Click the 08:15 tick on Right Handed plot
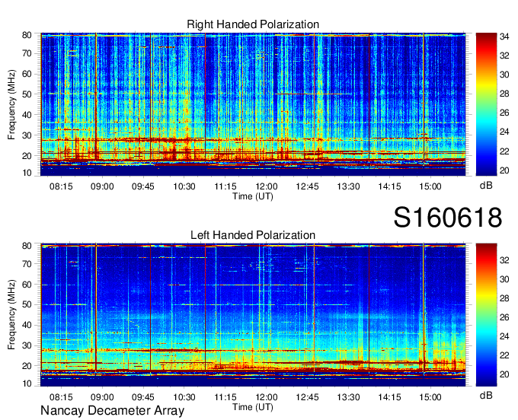The height and width of the screenshot is (420, 518). click(x=61, y=186)
